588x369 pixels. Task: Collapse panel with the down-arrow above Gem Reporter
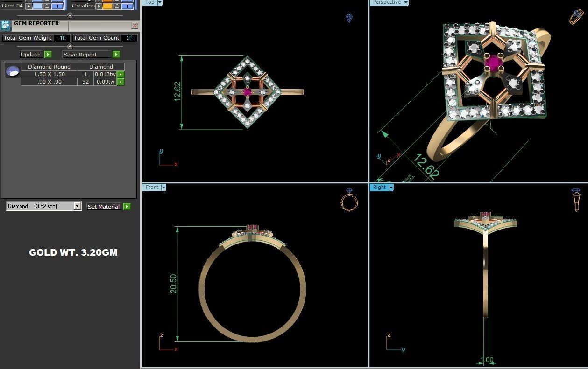click(x=70, y=15)
